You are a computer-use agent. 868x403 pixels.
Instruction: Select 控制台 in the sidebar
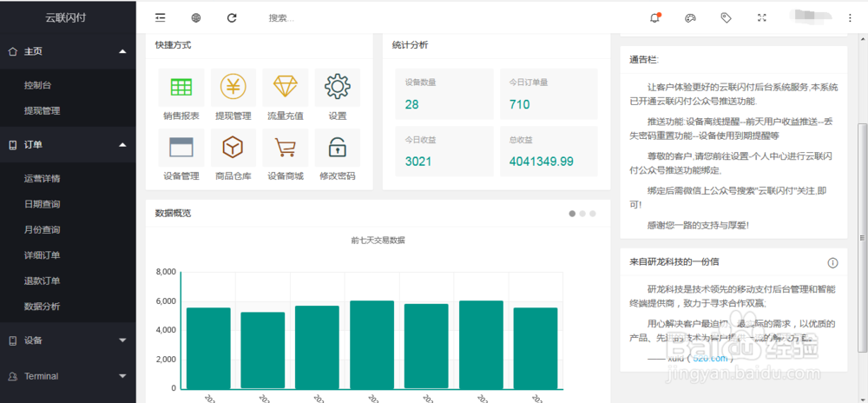37,85
